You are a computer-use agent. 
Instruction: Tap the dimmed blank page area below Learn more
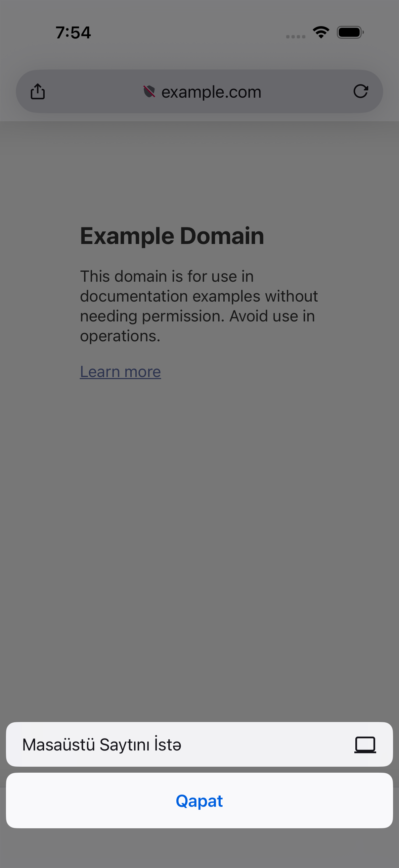pyautogui.click(x=199, y=539)
